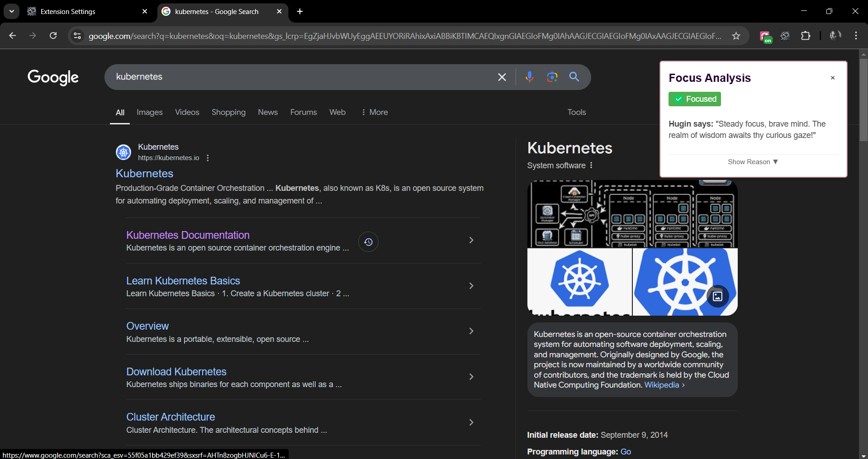Viewport: 868px width, 459px height.
Task: Expand Show Reason in Focus Analysis
Action: coord(753,162)
